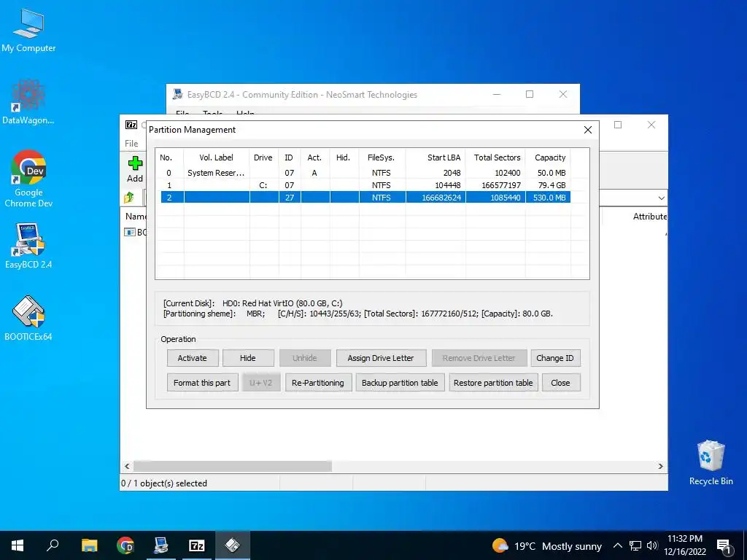Image resolution: width=747 pixels, height=560 pixels.
Task: Click Assign Drive Letter button
Action: [x=381, y=358]
